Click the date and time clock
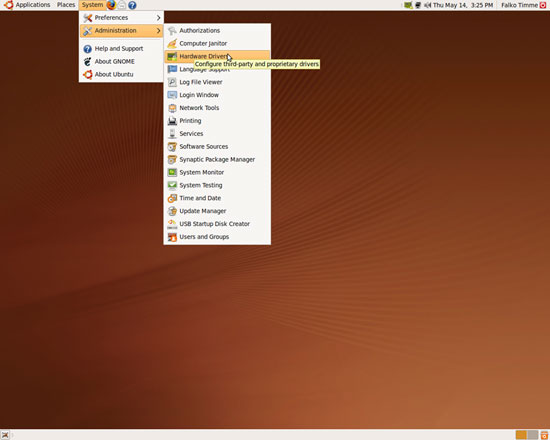 coord(463,5)
